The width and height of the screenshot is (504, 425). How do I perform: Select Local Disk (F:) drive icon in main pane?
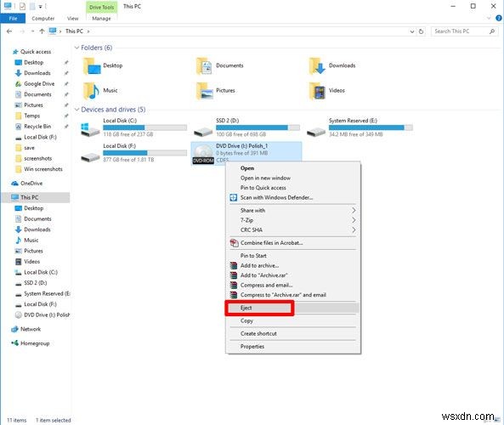[x=90, y=157]
